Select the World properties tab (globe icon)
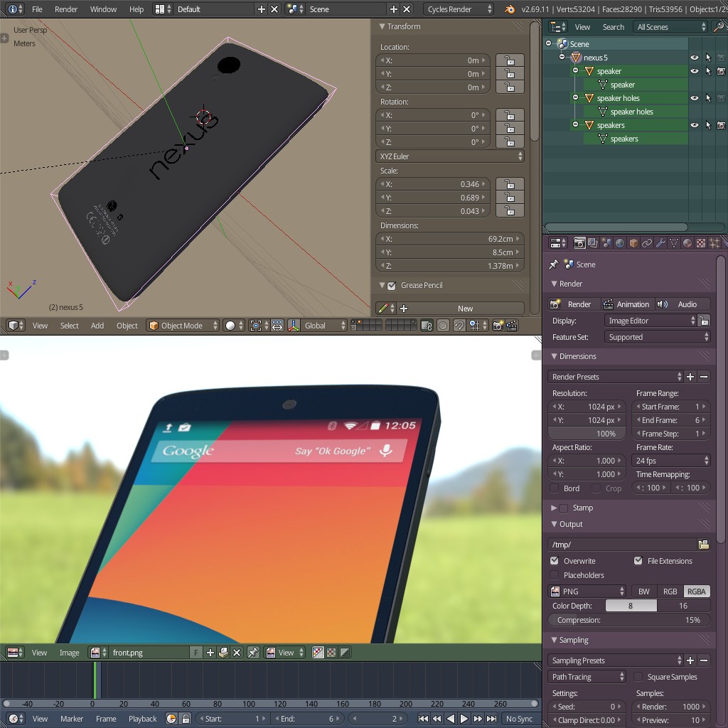728x728 pixels. pyautogui.click(x=620, y=244)
